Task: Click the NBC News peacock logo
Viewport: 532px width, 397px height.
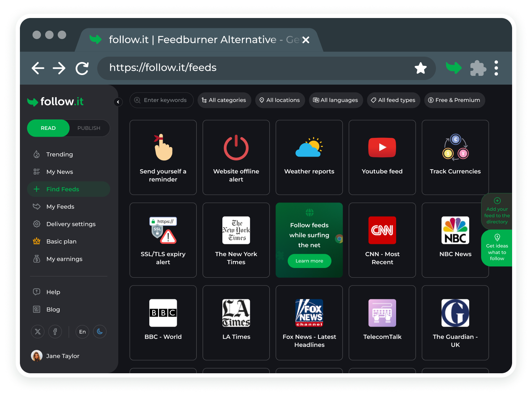Action: (x=455, y=230)
